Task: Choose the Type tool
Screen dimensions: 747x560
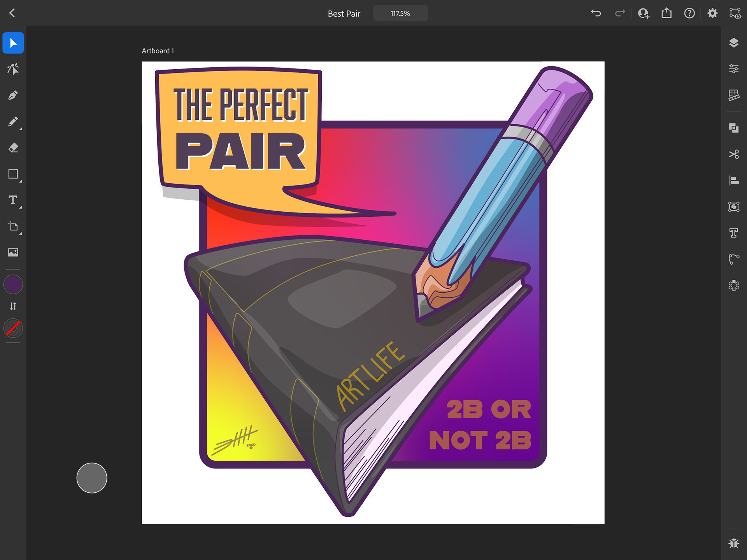Action: pos(13,200)
